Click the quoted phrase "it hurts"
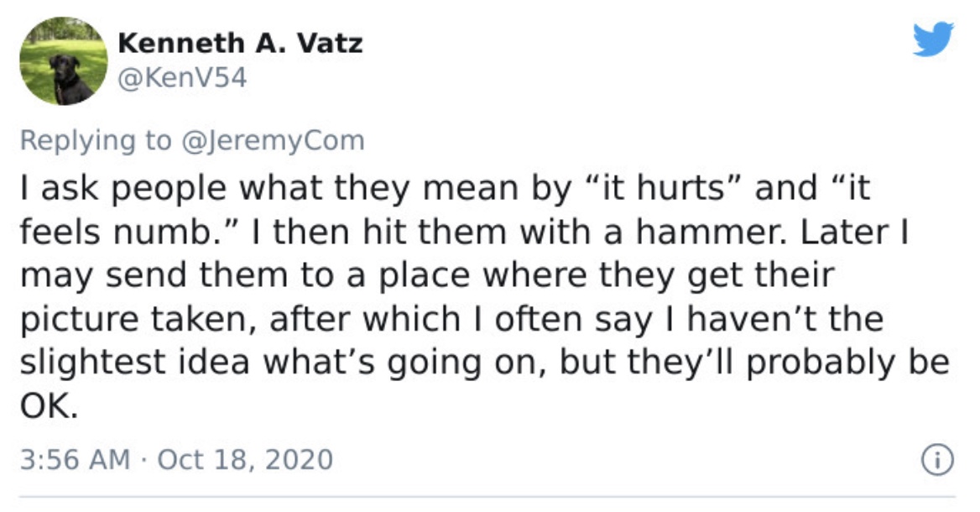The image size is (980, 512). [x=663, y=187]
